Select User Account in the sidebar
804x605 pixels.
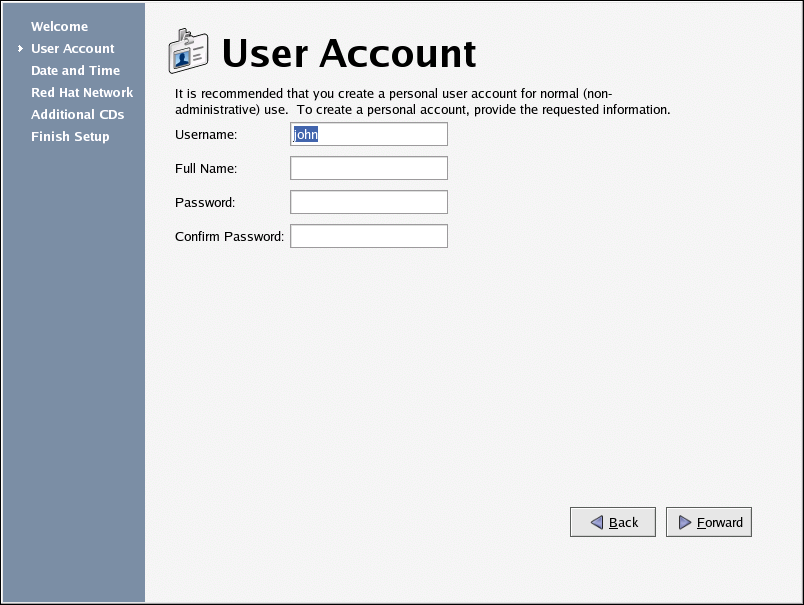tap(72, 49)
